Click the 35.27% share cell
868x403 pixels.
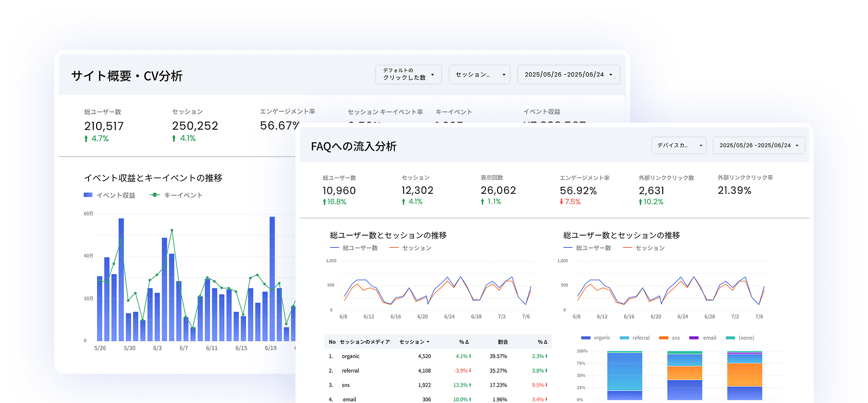[x=498, y=370]
